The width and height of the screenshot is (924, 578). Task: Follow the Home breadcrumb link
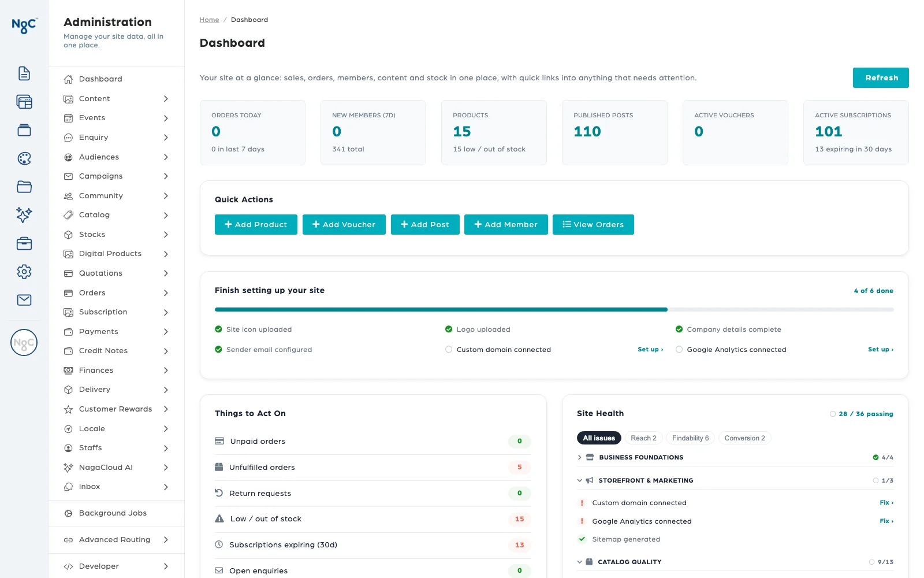pyautogui.click(x=209, y=20)
